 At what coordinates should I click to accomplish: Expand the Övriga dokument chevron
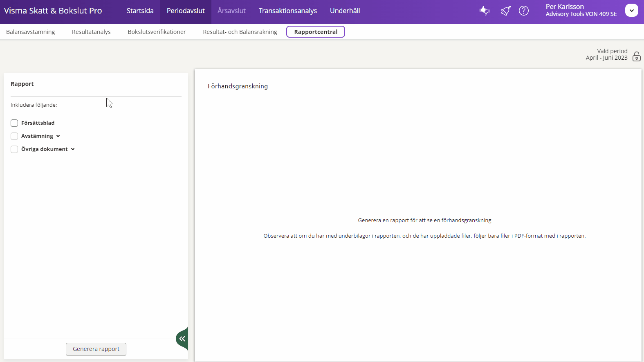pyautogui.click(x=73, y=149)
